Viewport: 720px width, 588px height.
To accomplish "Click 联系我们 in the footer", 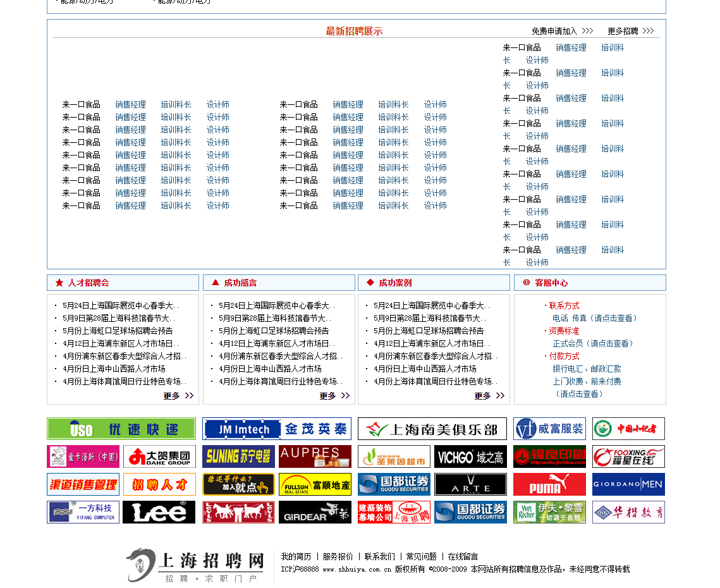I will point(379,557).
